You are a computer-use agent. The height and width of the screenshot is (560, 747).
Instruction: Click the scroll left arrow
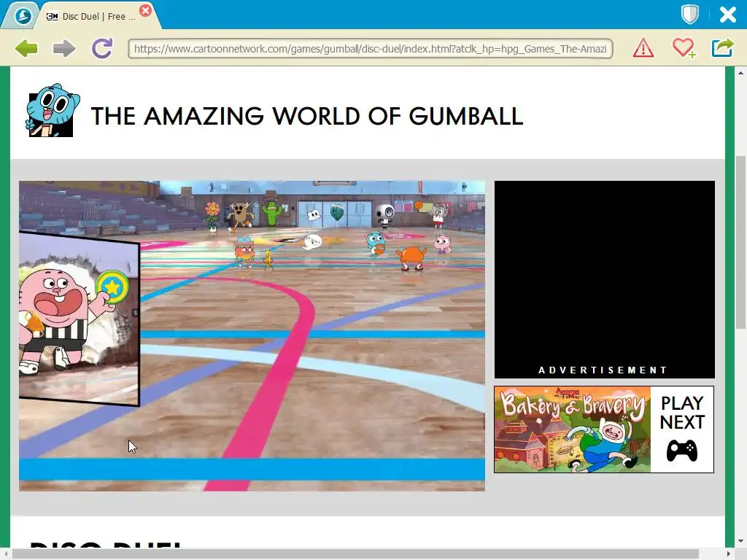pos(5,554)
